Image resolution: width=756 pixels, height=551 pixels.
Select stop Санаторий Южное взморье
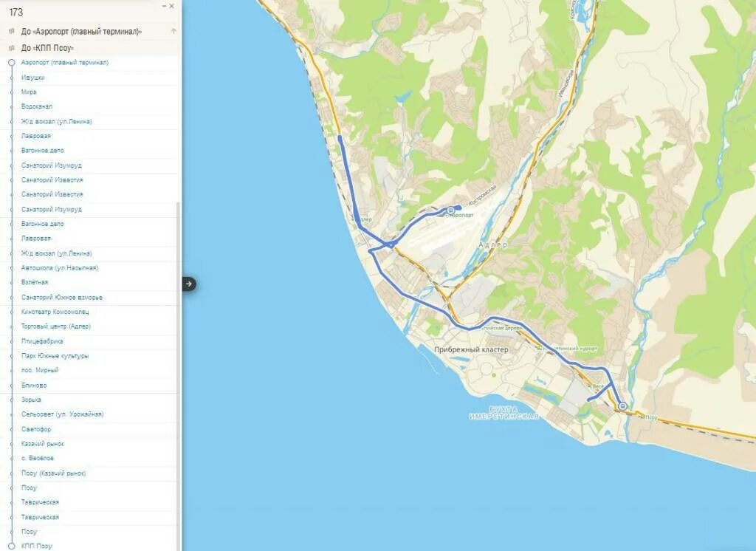coord(62,298)
